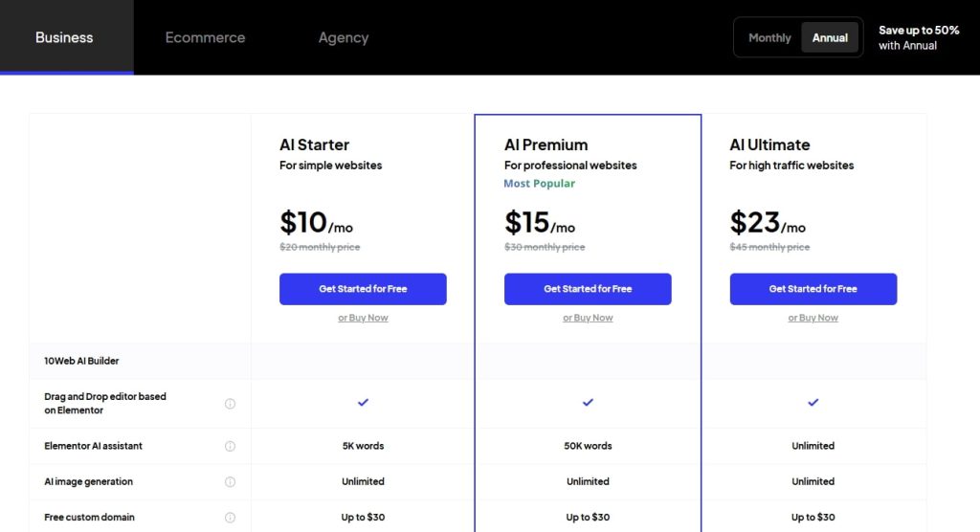Screen dimensions: 980x532
Task: Click AI Premium checkmark for Drag and Drop editor
Action: pos(588,403)
